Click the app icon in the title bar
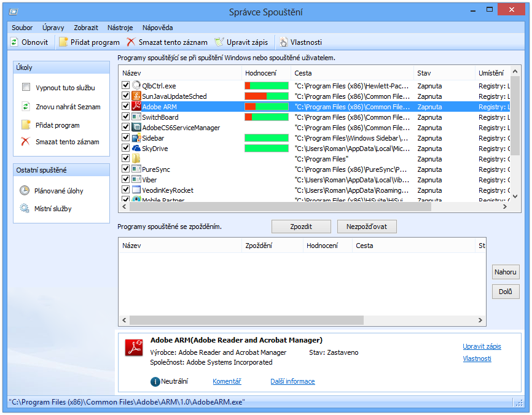The image size is (532, 415). (x=14, y=12)
